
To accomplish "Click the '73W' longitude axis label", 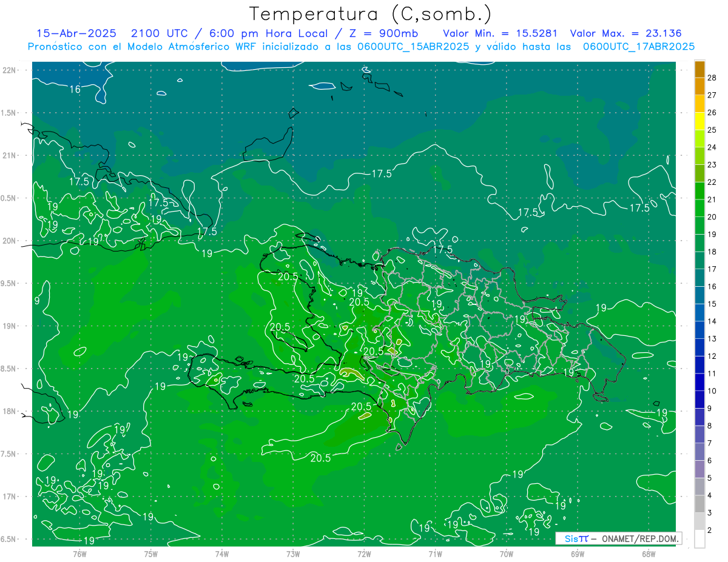I will point(293,554).
